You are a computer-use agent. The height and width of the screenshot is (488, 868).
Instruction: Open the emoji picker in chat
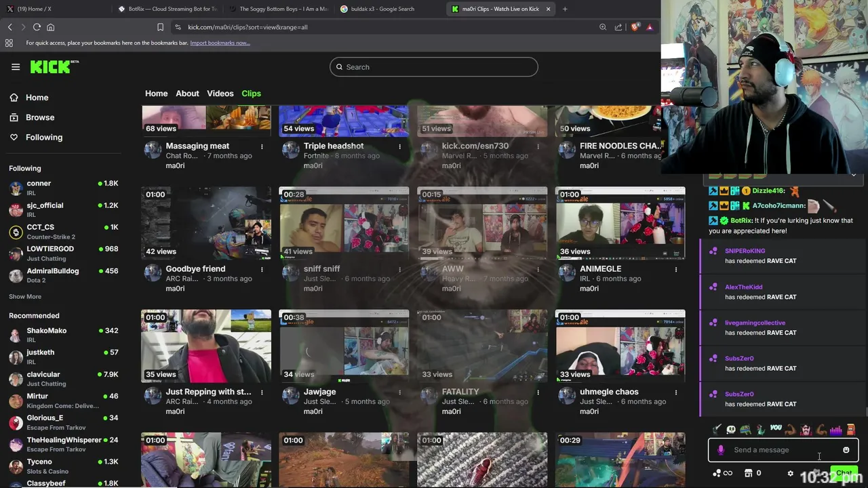(846, 450)
